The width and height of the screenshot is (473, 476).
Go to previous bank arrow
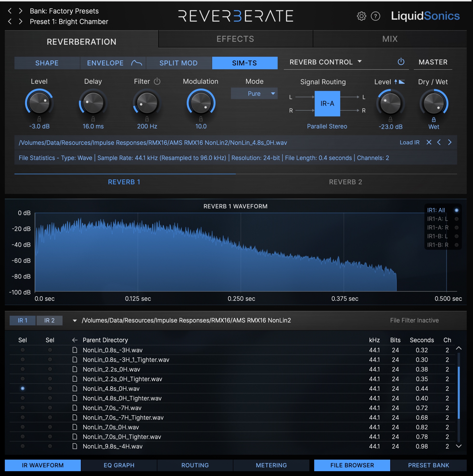click(10, 11)
